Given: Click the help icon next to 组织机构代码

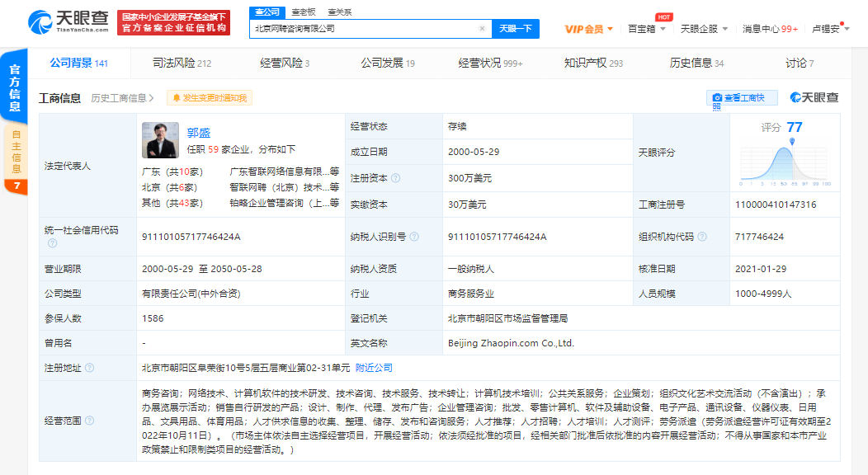Looking at the screenshot, I should [x=702, y=237].
